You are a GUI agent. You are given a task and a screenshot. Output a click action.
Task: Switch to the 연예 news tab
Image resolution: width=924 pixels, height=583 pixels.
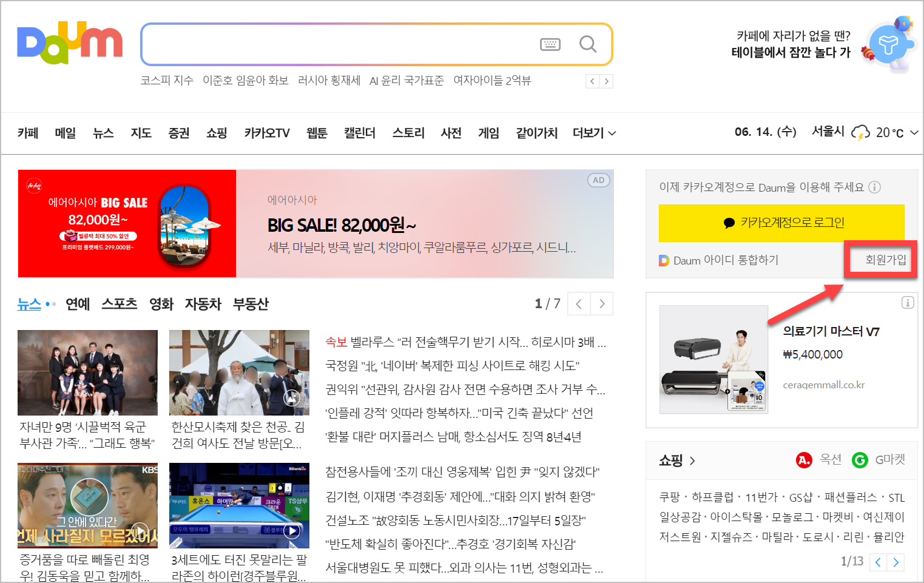[x=78, y=304]
